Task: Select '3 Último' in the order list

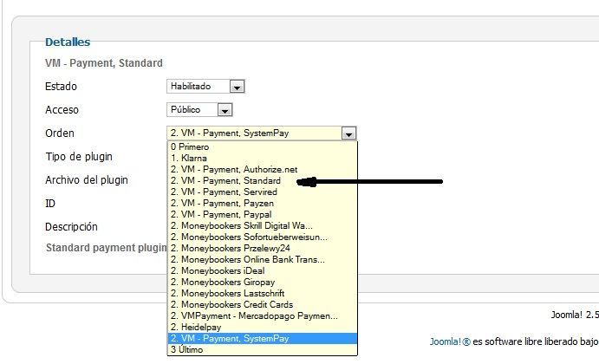Action: point(262,349)
